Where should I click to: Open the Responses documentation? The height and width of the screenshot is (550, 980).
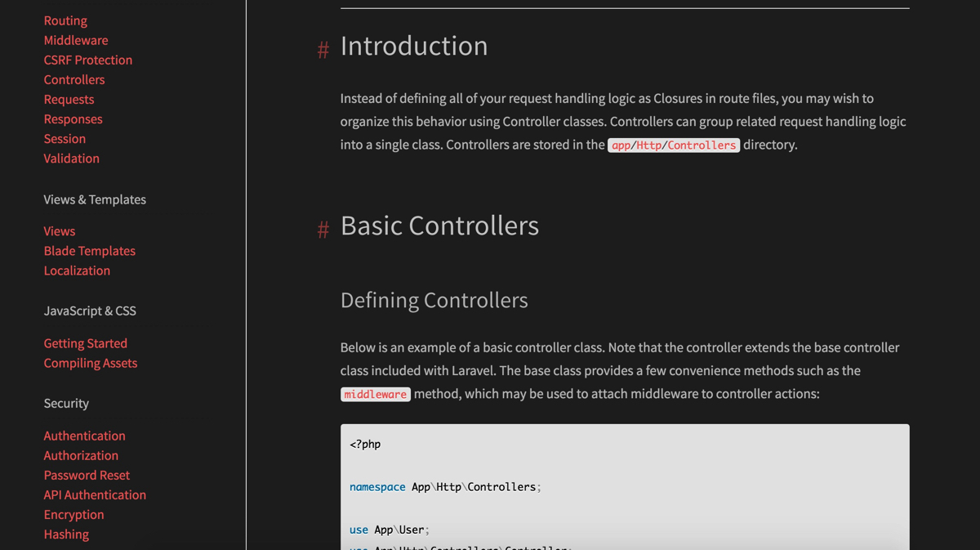pyautogui.click(x=73, y=118)
